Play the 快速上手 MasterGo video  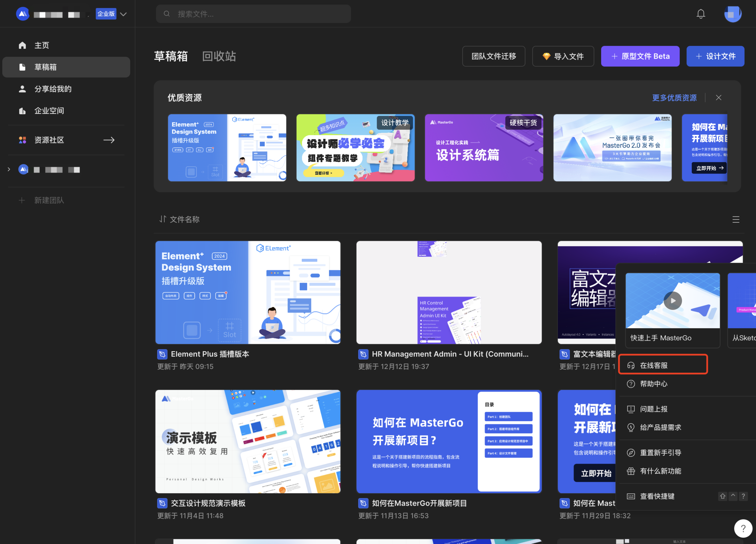[673, 301]
